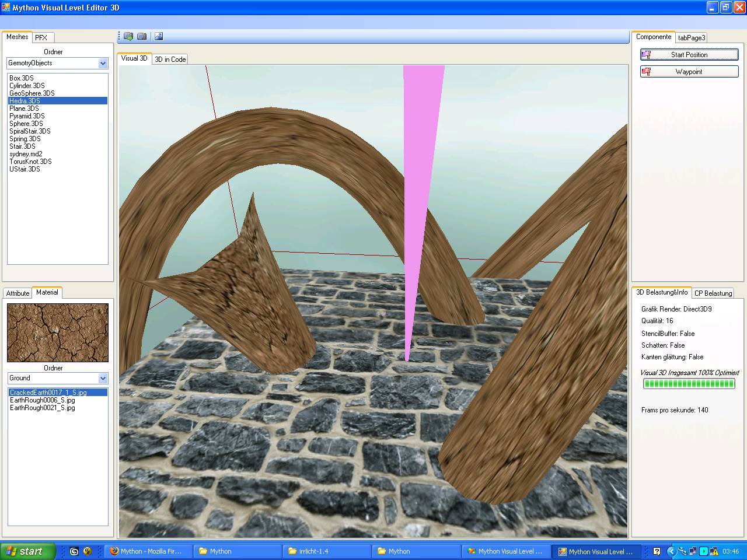The width and height of the screenshot is (747, 560).
Task: Select EarthRough0006_S.jpg texture
Action: point(57,400)
